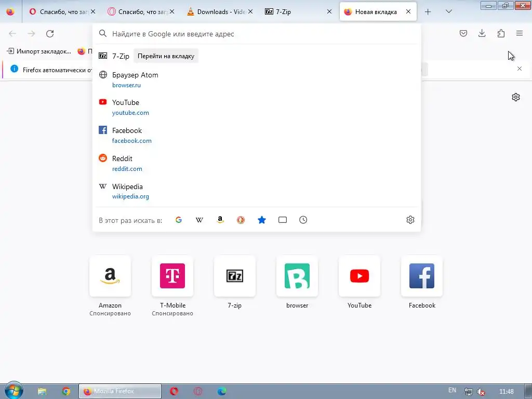
Task: Close the 7-Zip tab
Action: click(329, 12)
